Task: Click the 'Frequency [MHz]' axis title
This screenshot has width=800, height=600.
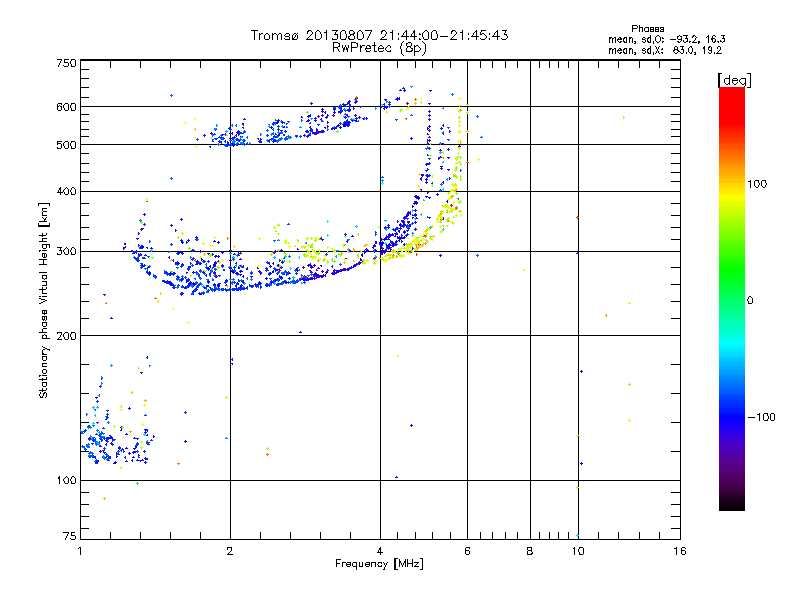Action: (379, 564)
